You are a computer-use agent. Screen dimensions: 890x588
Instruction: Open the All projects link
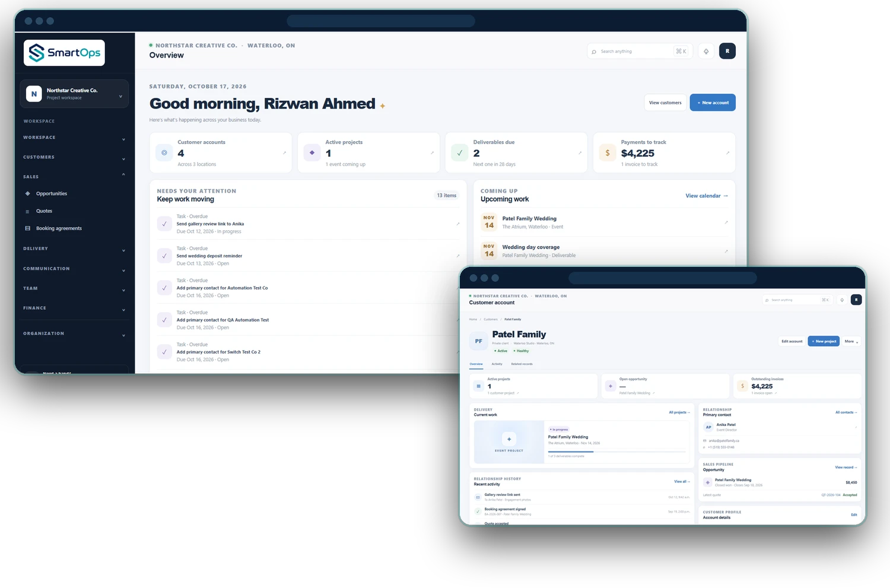(679, 412)
